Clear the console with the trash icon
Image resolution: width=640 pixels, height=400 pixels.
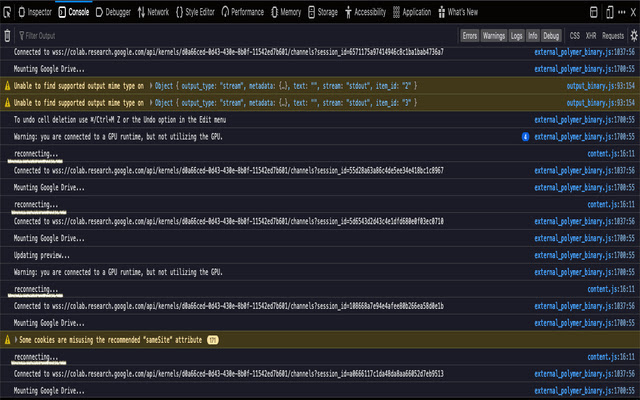7,36
